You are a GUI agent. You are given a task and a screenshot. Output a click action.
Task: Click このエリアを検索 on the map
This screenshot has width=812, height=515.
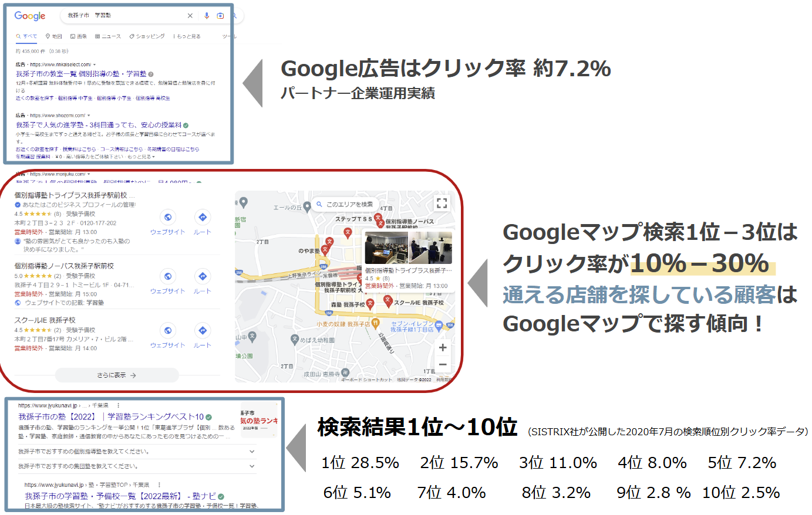[x=345, y=204]
